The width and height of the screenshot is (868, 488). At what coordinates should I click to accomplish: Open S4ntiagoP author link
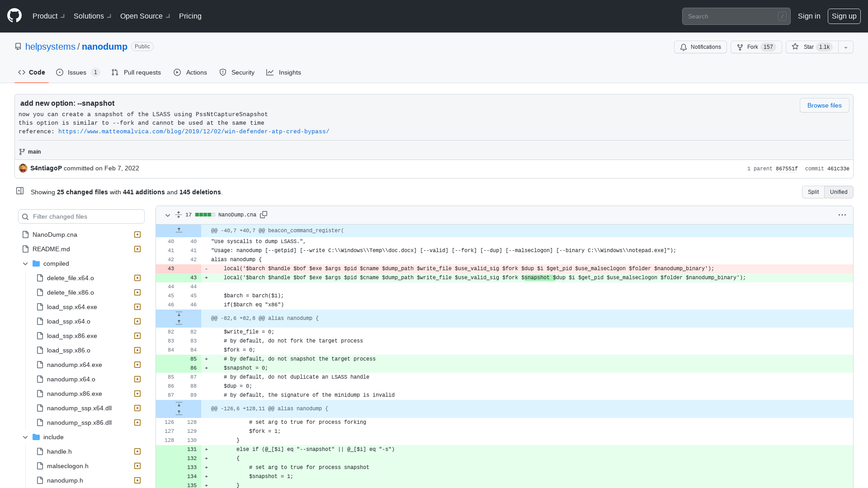pos(46,168)
